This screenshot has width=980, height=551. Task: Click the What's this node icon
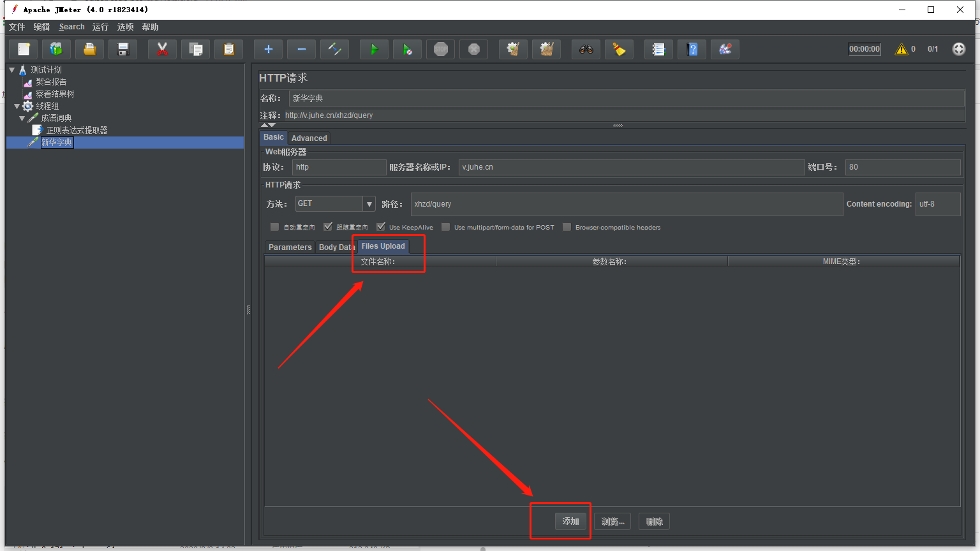pyautogui.click(x=725, y=49)
